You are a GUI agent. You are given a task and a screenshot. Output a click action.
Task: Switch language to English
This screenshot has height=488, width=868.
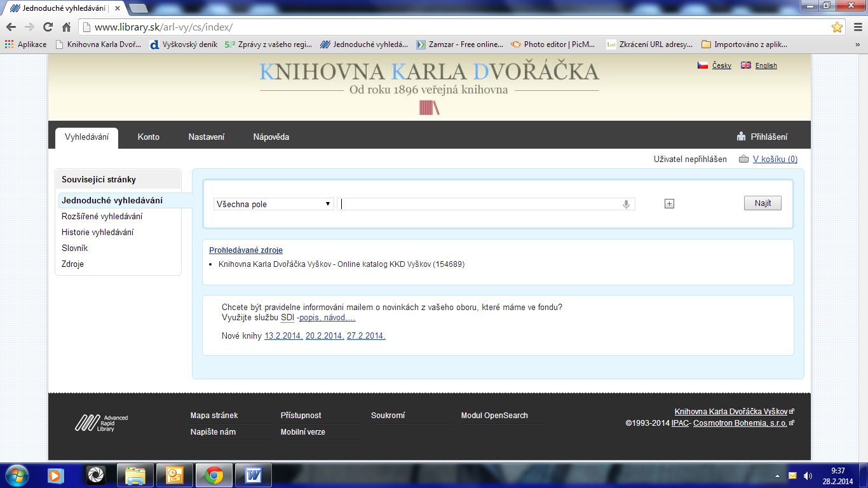[766, 65]
